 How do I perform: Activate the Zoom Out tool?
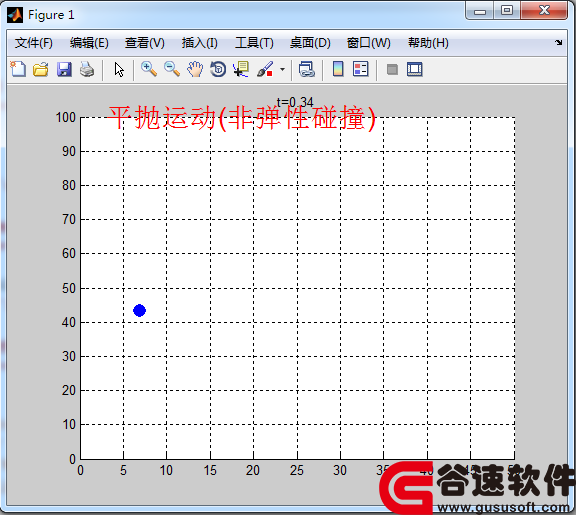[172, 69]
